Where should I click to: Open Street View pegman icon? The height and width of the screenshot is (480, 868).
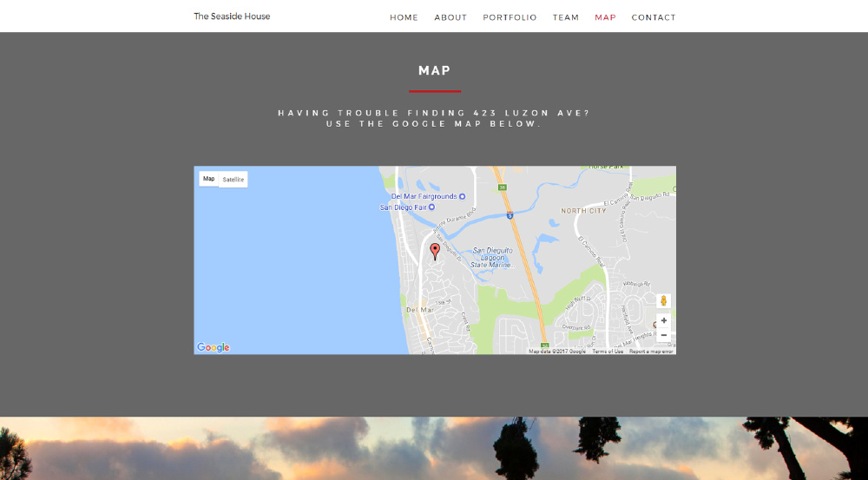point(663,301)
